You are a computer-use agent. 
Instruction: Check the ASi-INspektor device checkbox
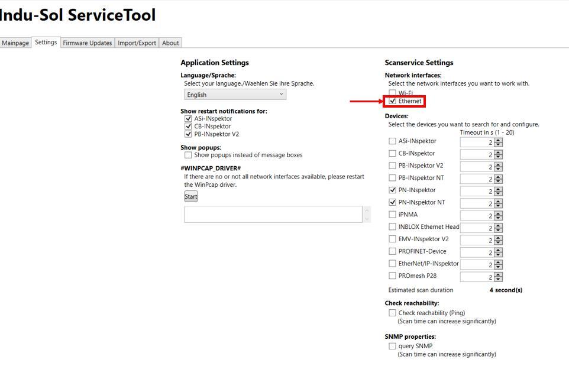pyautogui.click(x=392, y=141)
